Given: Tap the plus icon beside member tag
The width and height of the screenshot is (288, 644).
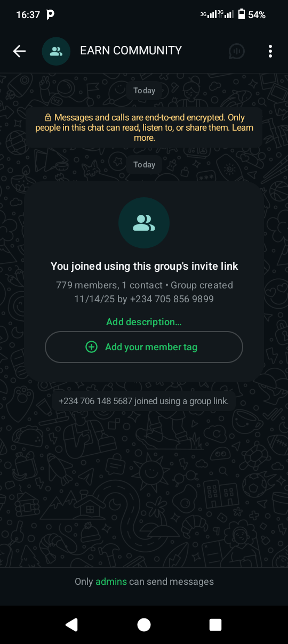Looking at the screenshot, I should [x=92, y=347].
